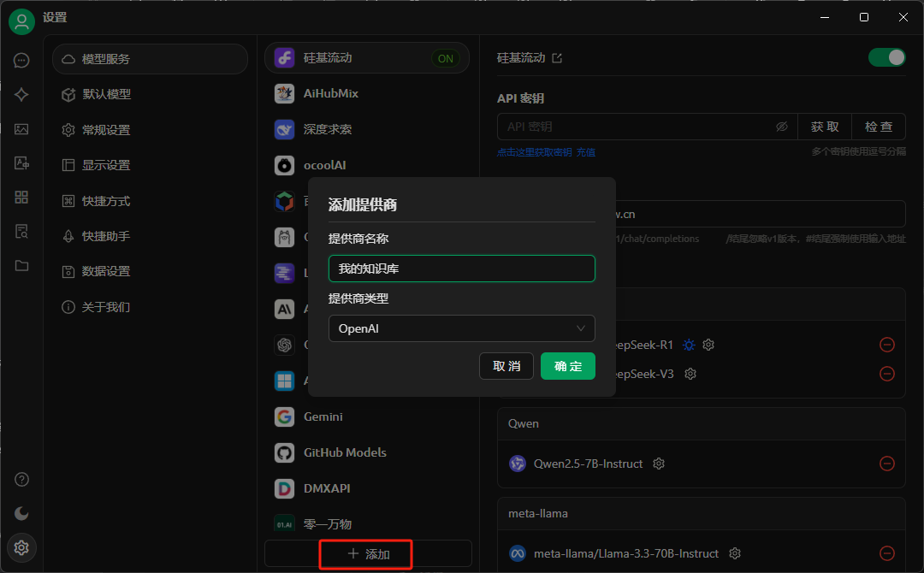Remove the Llama-3.3-70B-Instruct model
Viewport: 924px width, 573px height.
point(887,553)
